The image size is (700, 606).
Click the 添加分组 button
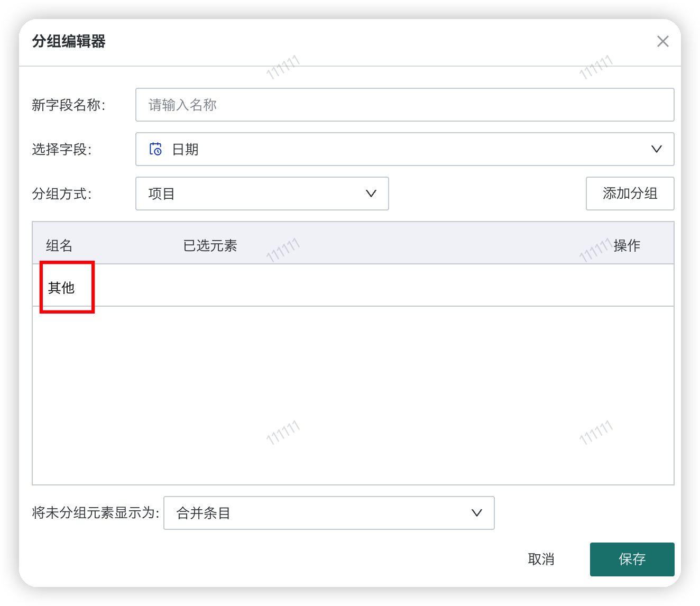[630, 194]
